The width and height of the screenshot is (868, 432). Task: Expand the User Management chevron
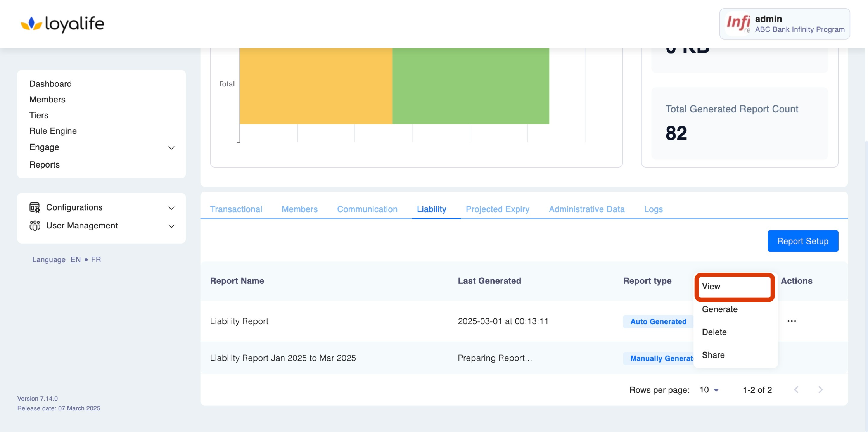[x=171, y=226]
